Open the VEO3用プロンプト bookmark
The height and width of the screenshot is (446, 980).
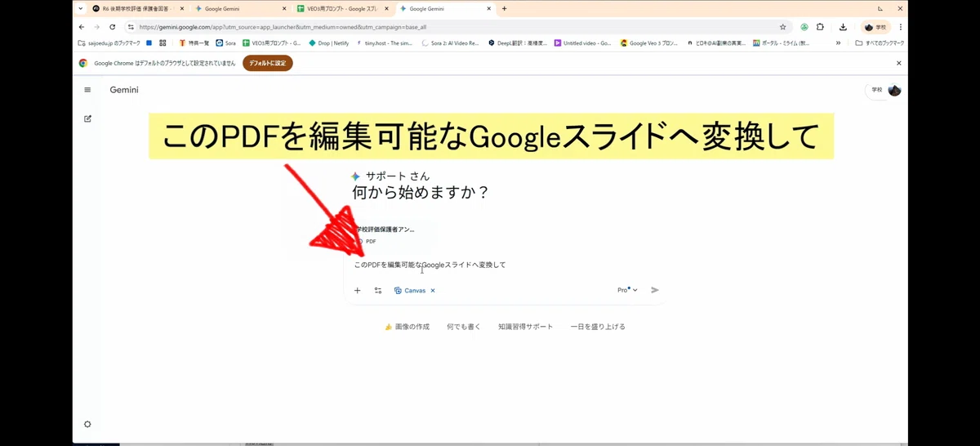tap(271, 42)
